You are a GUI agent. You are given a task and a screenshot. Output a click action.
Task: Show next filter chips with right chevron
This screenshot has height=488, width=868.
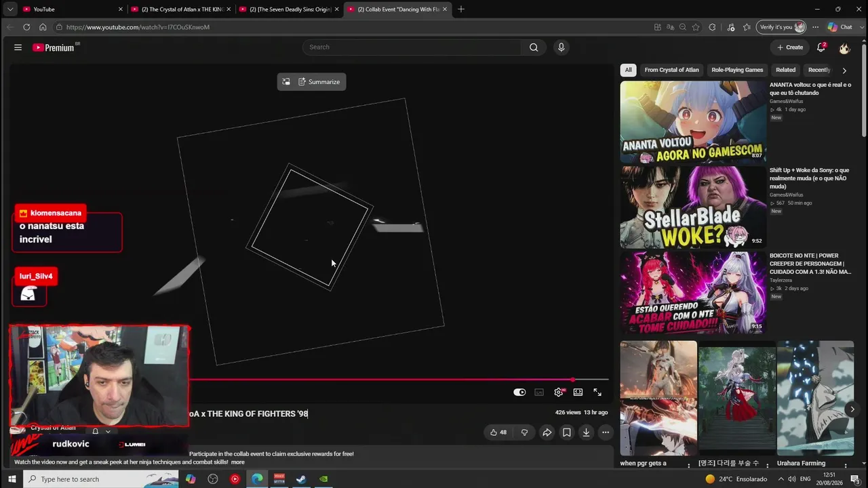pos(844,70)
